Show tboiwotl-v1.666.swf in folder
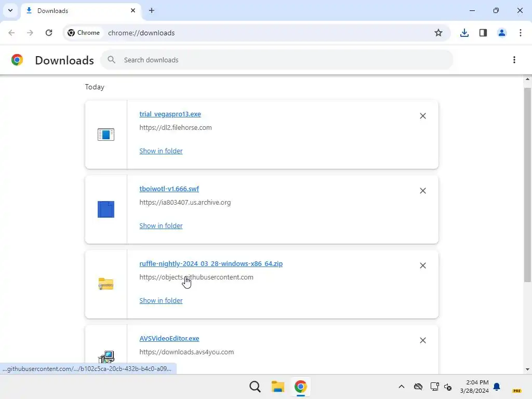This screenshot has height=399, width=532. 161,225
